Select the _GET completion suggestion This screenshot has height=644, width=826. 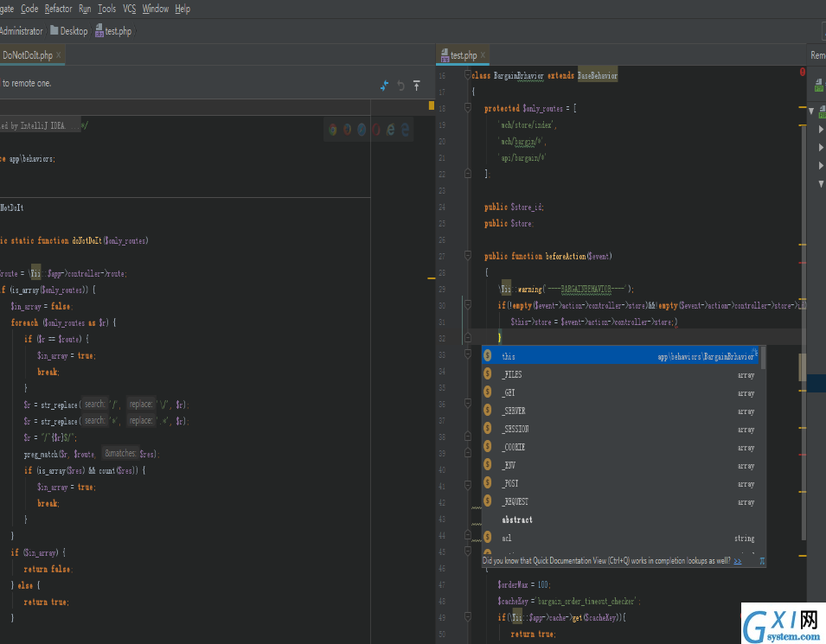[622, 392]
